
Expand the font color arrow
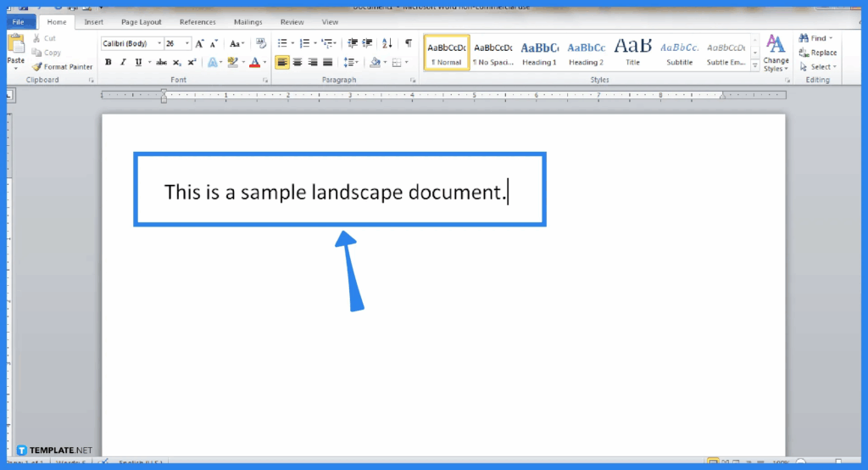click(x=264, y=63)
